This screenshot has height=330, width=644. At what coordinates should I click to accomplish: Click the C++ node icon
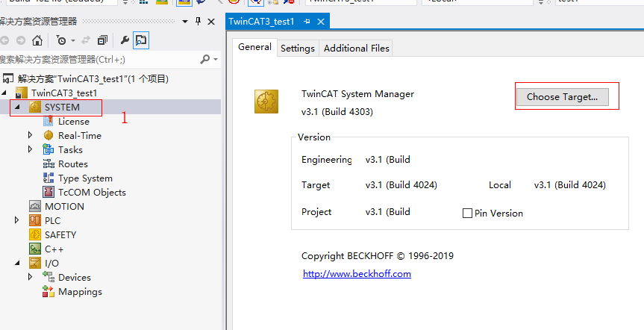coord(35,249)
